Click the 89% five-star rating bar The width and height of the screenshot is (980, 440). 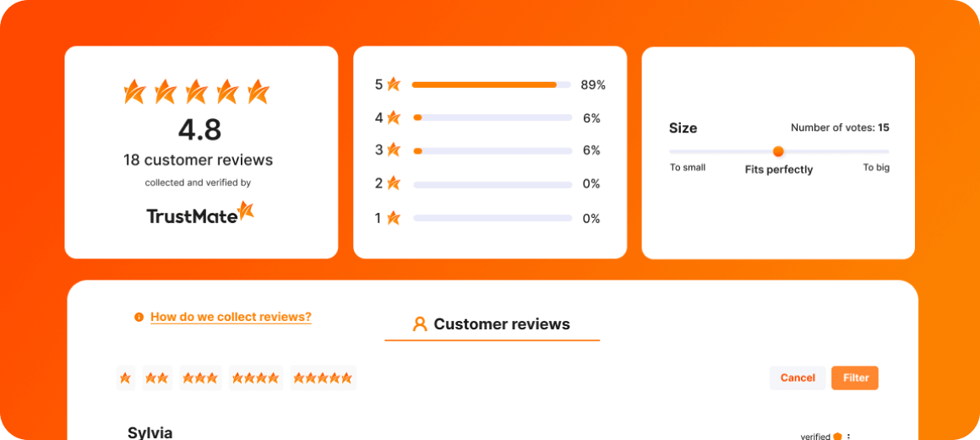[491, 84]
